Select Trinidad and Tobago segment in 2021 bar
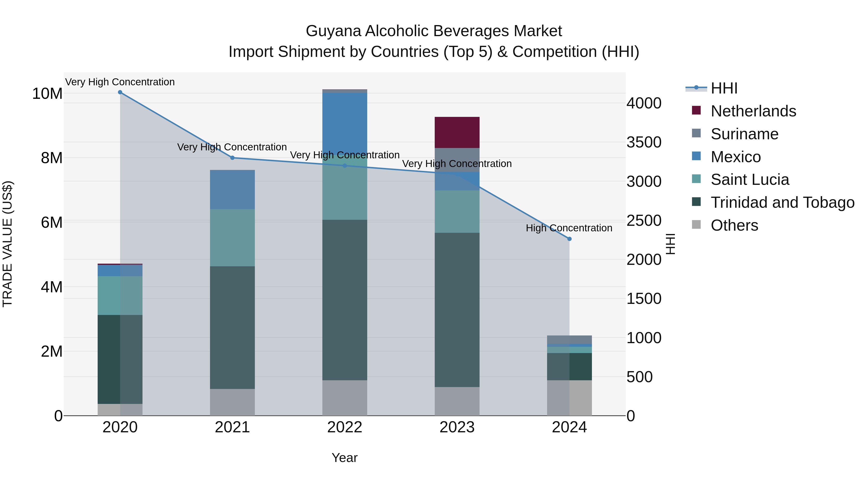868x488 pixels. coord(232,328)
